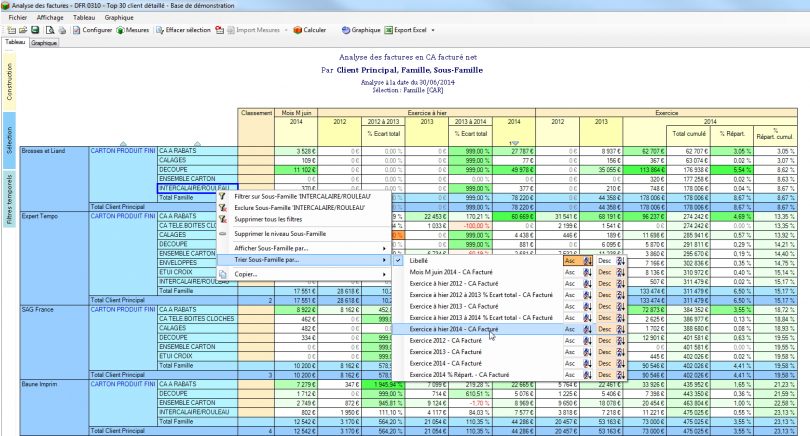This screenshot has width=810, height=436.
Task: Click the highlighted Asc button for Libellé
Action: [578, 261]
